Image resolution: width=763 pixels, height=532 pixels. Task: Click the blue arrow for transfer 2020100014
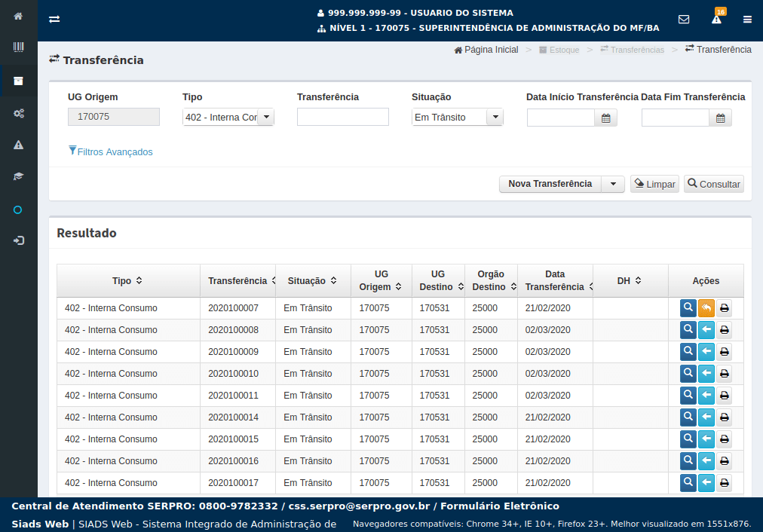706,417
